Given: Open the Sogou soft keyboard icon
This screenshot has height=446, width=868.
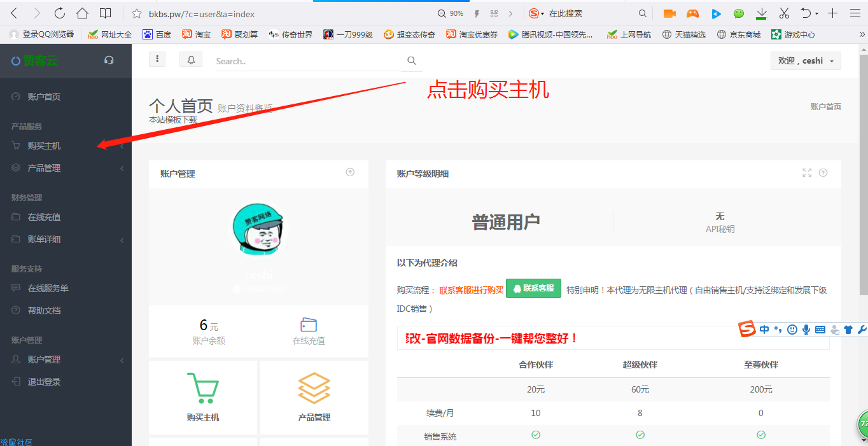Looking at the screenshot, I should coord(820,330).
